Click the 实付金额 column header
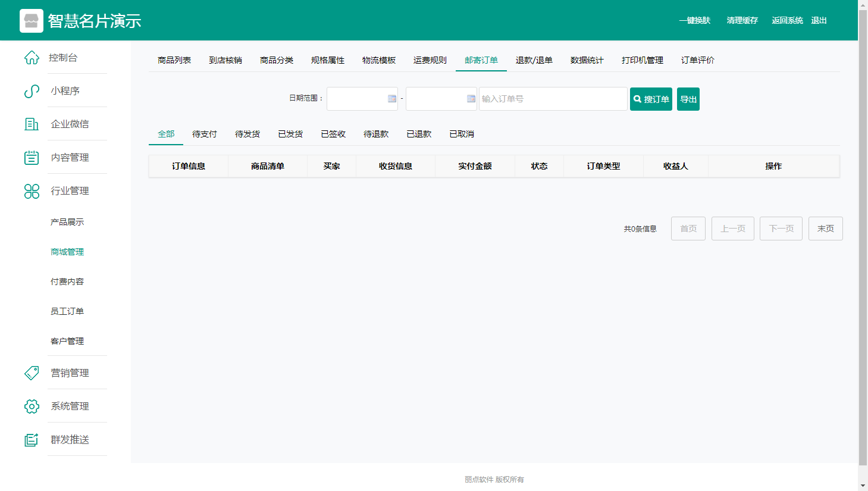 [x=475, y=166]
